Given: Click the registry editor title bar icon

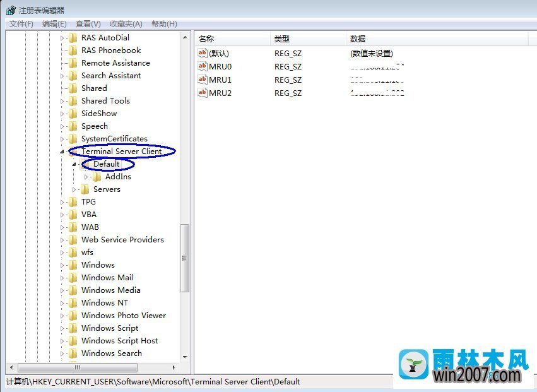Looking at the screenshot, I should [11, 10].
